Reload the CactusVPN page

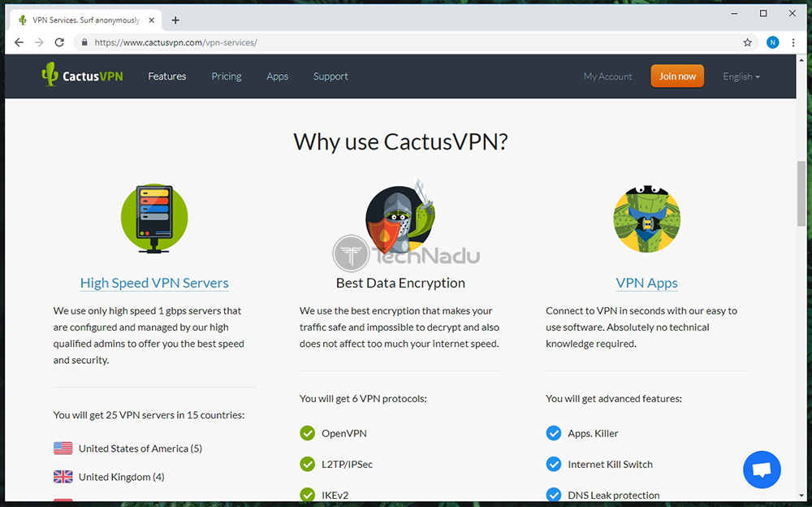coord(59,42)
